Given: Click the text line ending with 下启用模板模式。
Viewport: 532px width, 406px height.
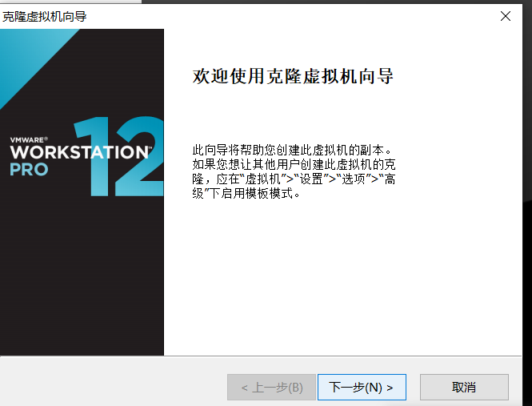Looking at the screenshot, I should [246, 194].
